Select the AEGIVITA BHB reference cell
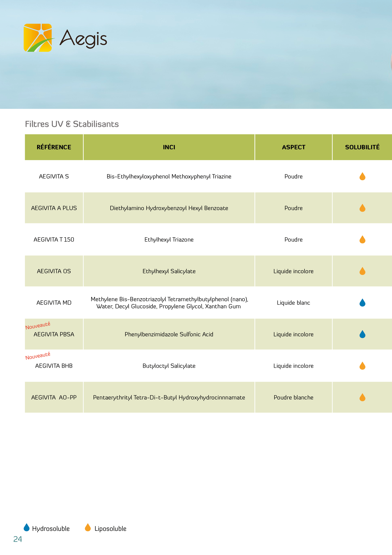This screenshot has height=555, width=392. point(54,366)
